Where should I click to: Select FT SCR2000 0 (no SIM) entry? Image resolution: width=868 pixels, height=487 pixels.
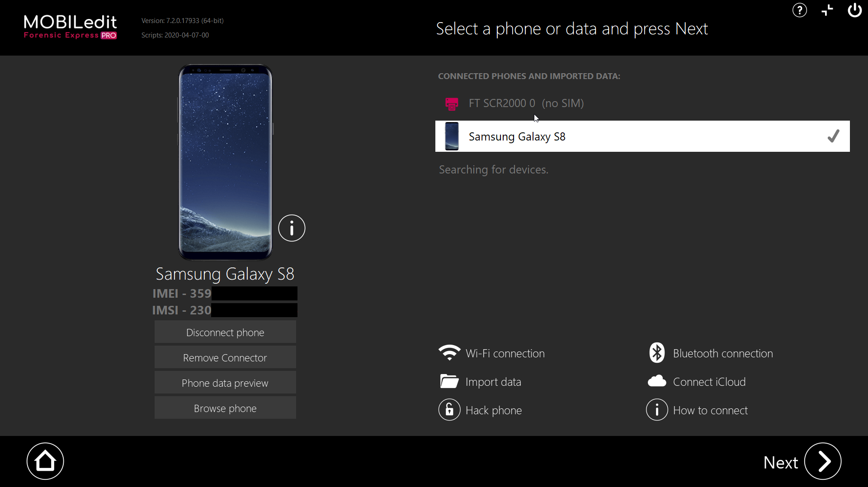[x=642, y=103]
